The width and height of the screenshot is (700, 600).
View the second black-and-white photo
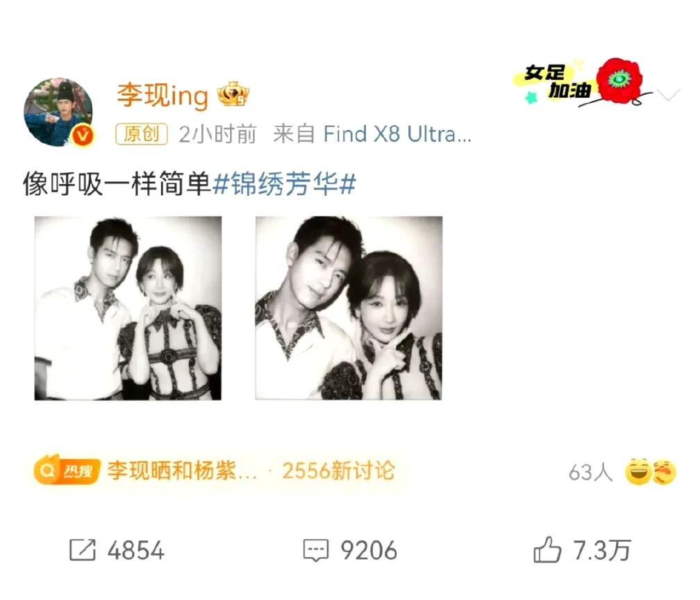pyautogui.click(x=349, y=308)
